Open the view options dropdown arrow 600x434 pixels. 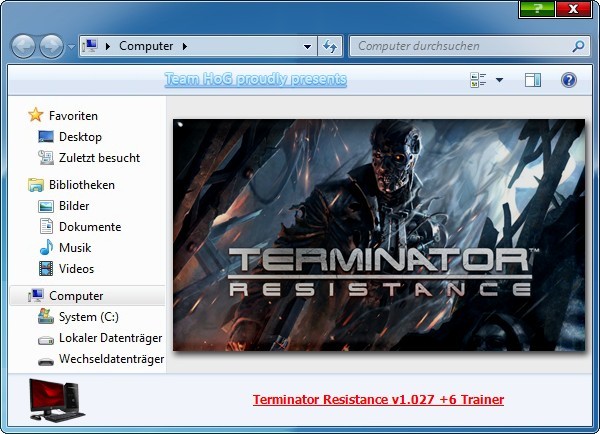(x=499, y=80)
